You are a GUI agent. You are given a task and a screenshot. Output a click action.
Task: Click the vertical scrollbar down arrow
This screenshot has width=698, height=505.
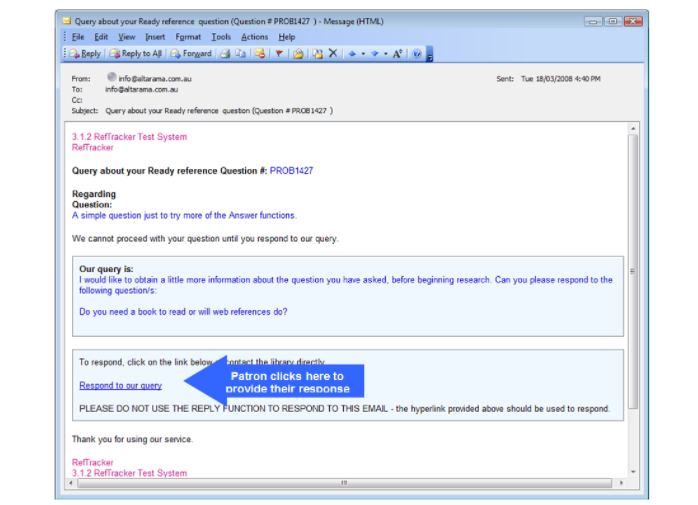(x=633, y=472)
